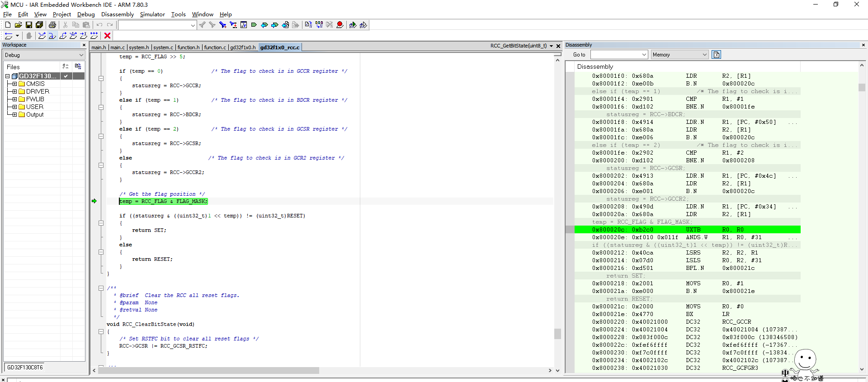Close the Disassembly panel
The width and height of the screenshot is (868, 382).
tap(863, 45)
